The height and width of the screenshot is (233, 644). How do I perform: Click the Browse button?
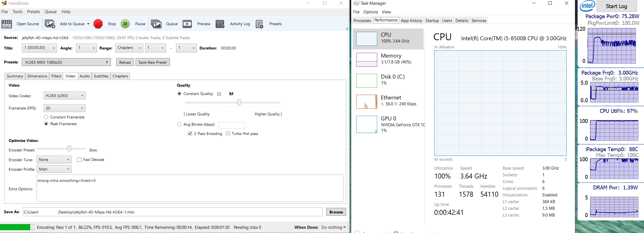(x=336, y=212)
